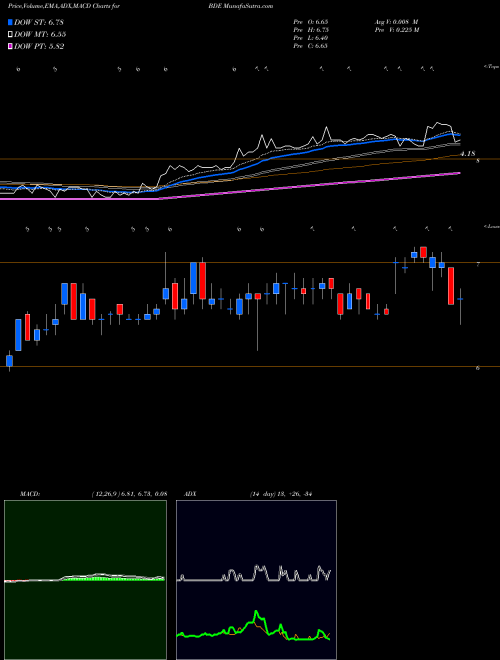Image resolution: width=500 pixels, height=660 pixels.
Task: Click the '6' price axis label on candlestick chart
Action: (x=478, y=368)
